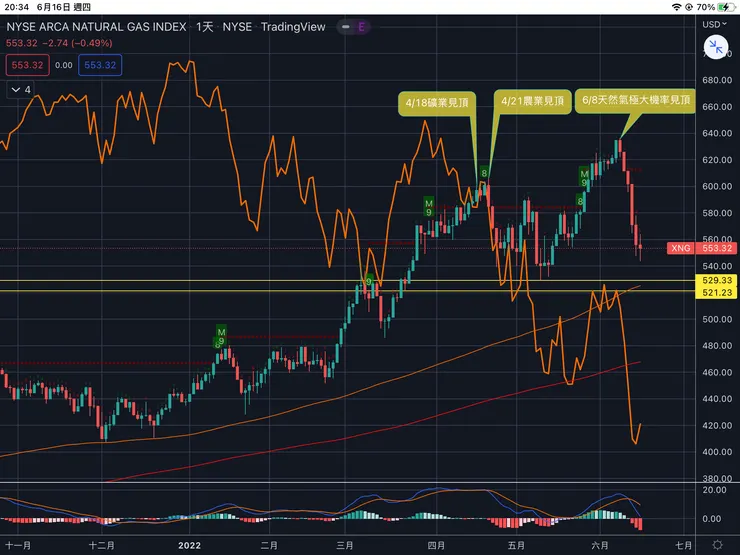This screenshot has width=740, height=555.
Task: Click the price change -2.74 (-0.49%) text
Action: click(x=77, y=43)
